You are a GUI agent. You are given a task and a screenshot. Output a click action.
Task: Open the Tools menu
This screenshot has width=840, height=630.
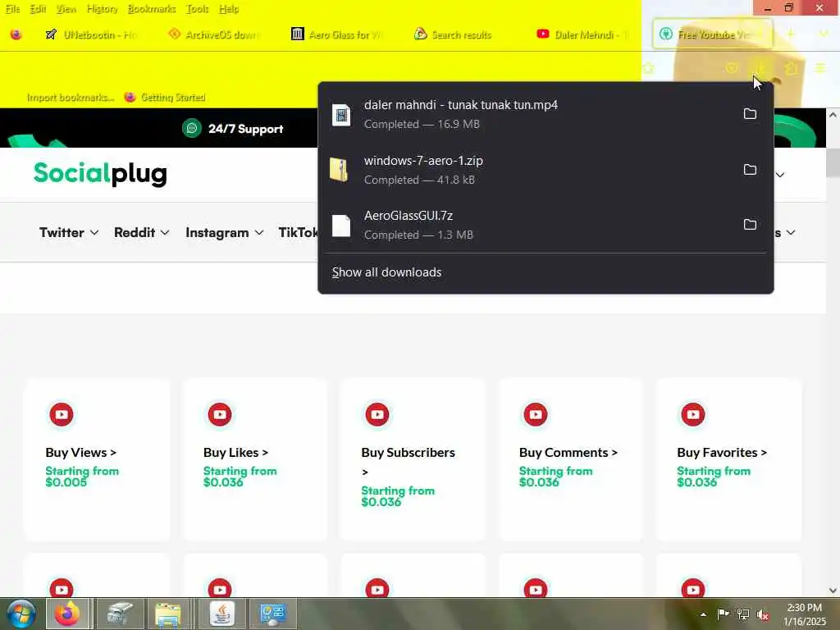tap(198, 9)
